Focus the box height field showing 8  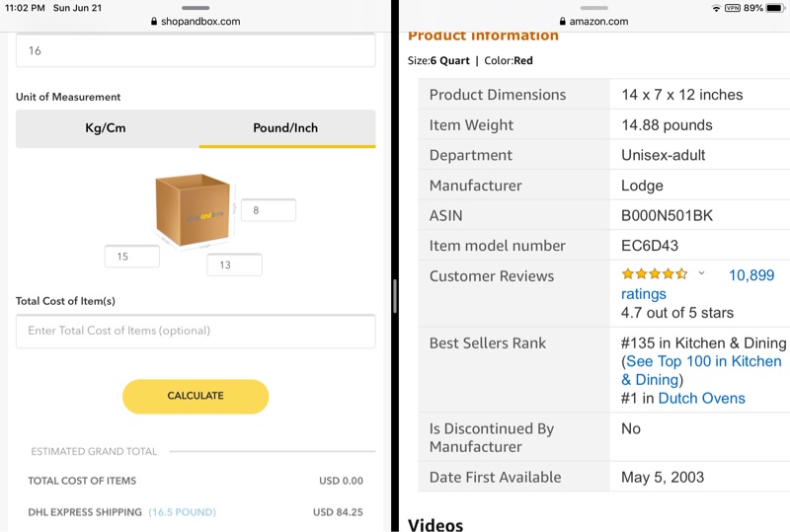(268, 210)
